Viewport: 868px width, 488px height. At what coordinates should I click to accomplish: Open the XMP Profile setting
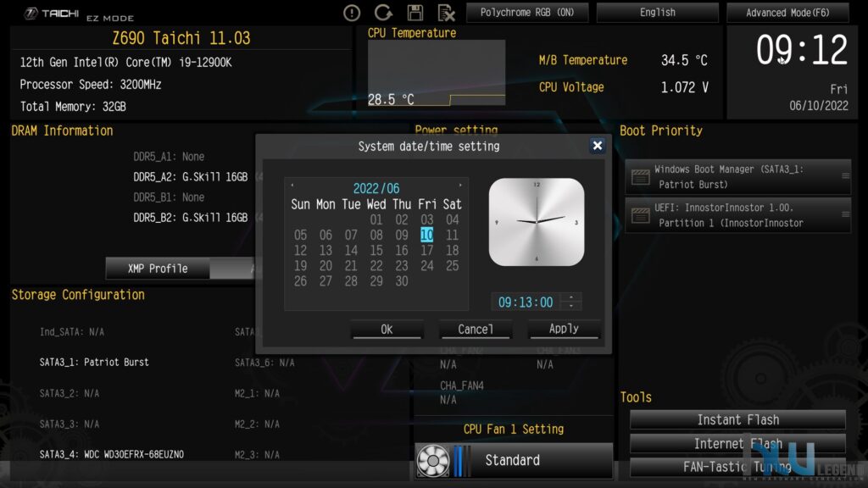[158, 269]
